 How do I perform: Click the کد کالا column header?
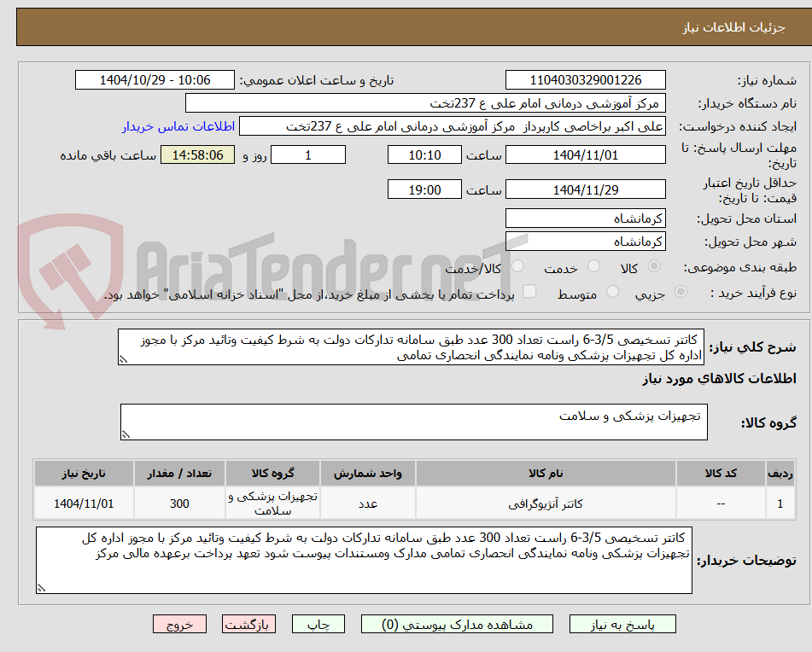click(721, 474)
